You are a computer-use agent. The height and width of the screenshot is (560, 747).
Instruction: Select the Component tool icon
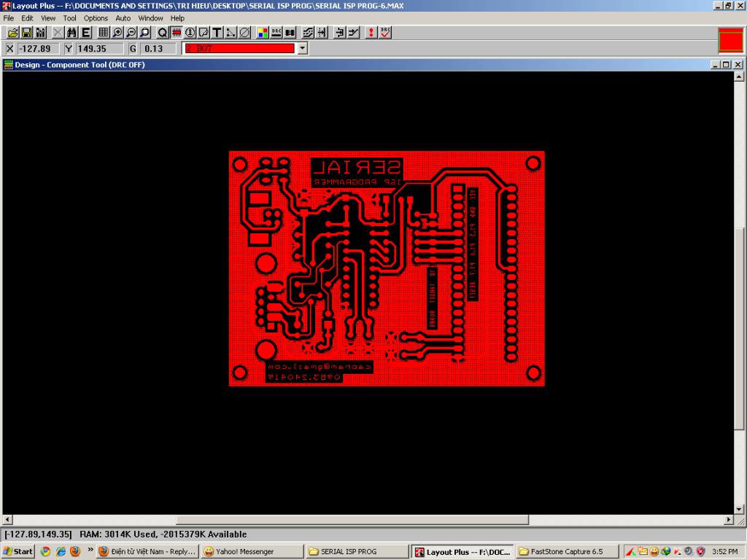[177, 32]
